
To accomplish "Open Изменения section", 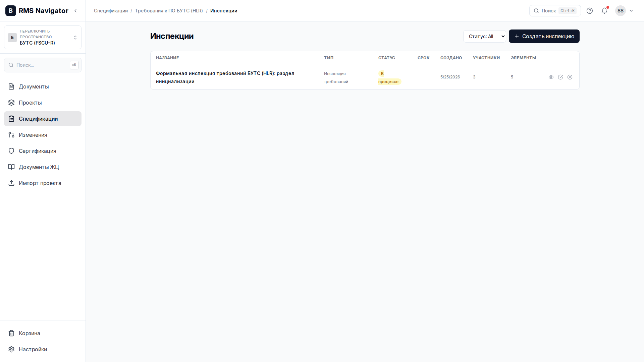I will click(x=43, y=135).
